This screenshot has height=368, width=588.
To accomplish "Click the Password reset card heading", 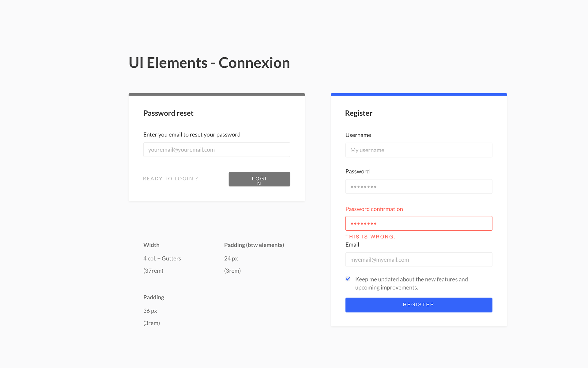I will pos(168,113).
